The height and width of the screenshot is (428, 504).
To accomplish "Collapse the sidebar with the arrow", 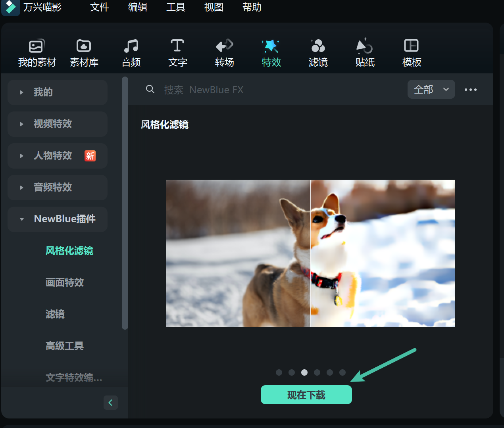I will (111, 402).
